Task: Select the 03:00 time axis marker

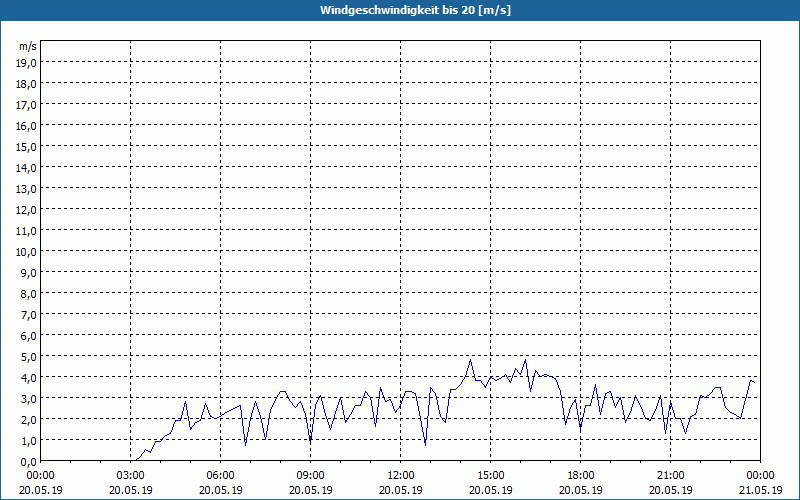Action: coord(131,476)
